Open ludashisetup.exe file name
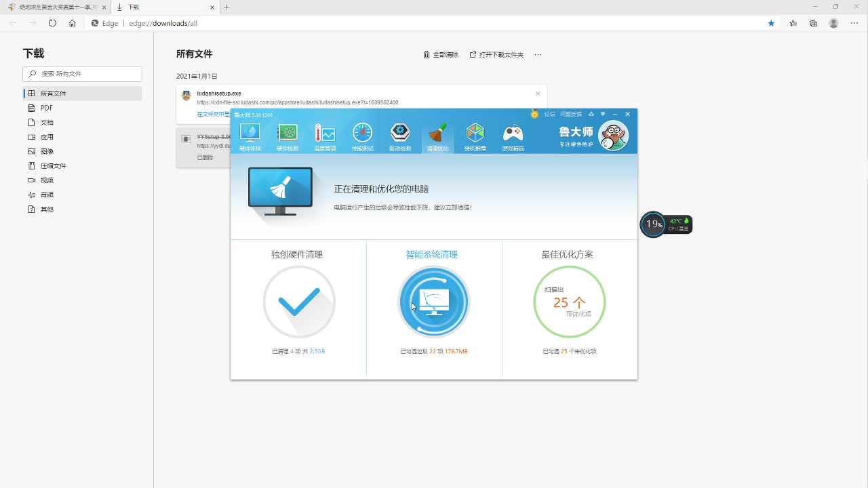The height and width of the screenshot is (488, 868). (218, 94)
